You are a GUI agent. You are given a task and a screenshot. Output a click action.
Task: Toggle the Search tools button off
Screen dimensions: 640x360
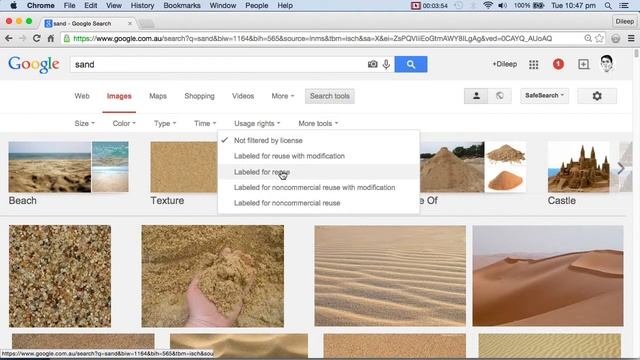(329, 96)
